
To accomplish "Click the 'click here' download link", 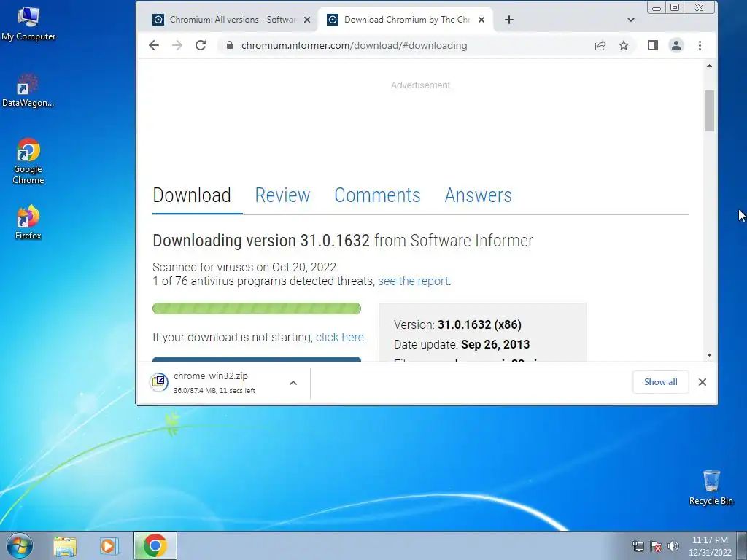I will tap(340, 337).
